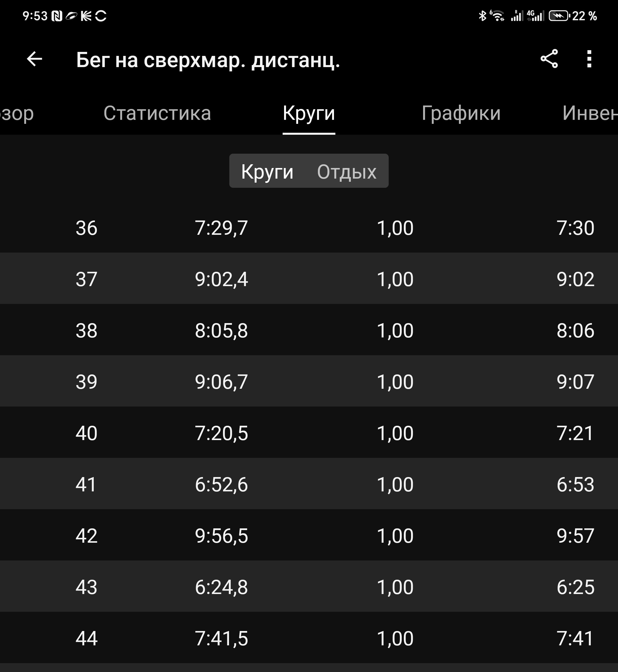The image size is (618, 672).
Task: Switch to the Статистика tab
Action: click(x=157, y=113)
